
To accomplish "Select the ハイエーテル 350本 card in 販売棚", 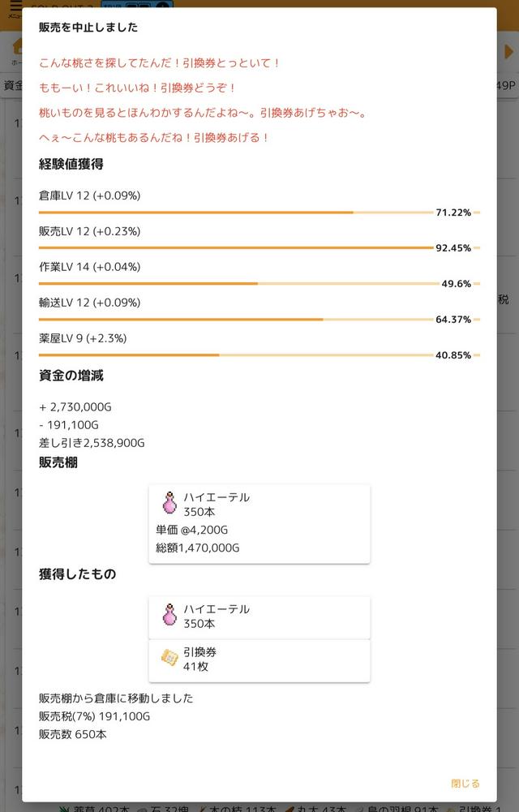I will (259, 524).
